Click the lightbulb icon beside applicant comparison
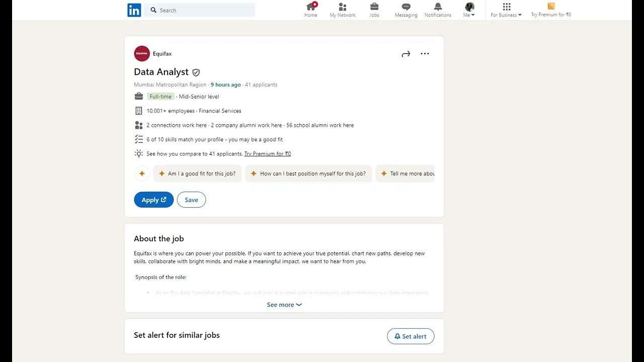 click(139, 153)
